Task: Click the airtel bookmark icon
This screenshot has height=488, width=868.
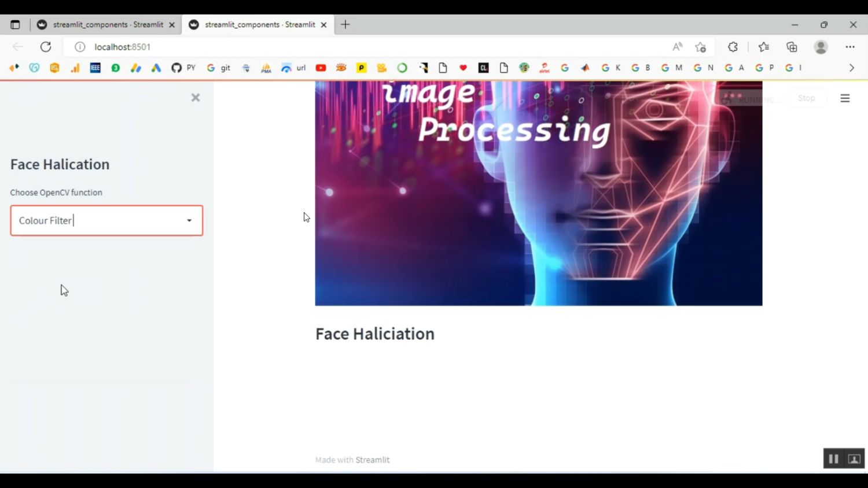Action: 545,68
